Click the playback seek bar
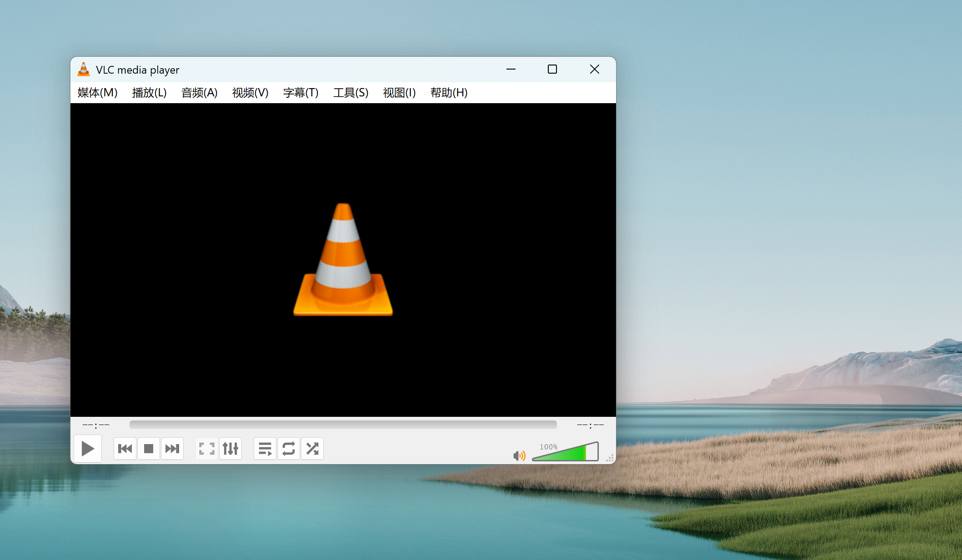Image resolution: width=962 pixels, height=560 pixels. click(343, 425)
